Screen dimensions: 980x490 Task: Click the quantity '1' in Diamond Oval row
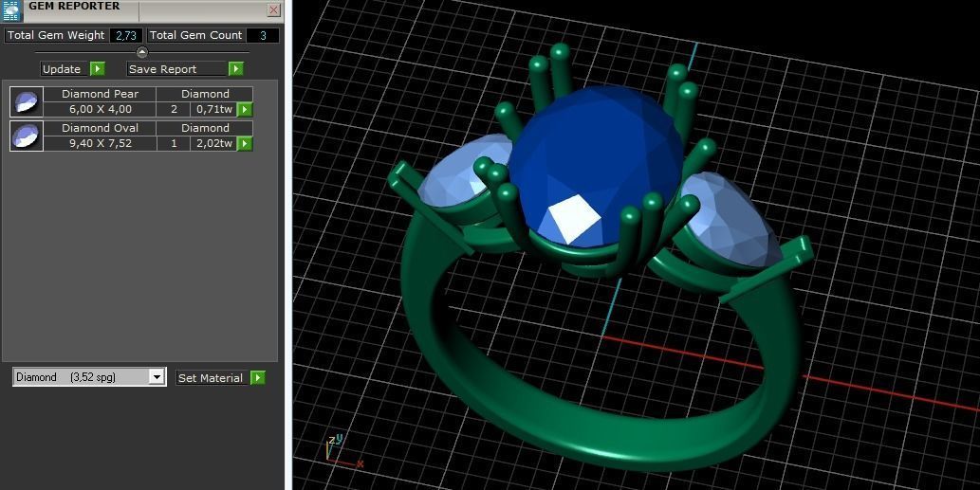[174, 143]
